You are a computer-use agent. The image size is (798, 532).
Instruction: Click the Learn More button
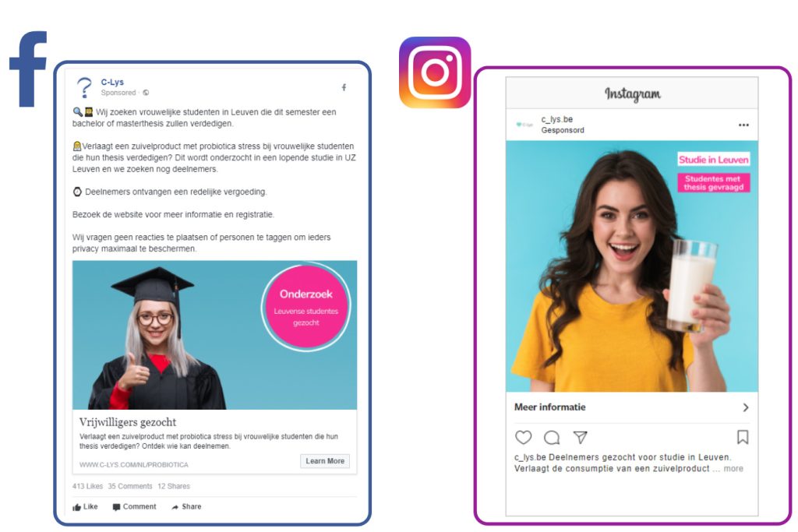pos(325,461)
